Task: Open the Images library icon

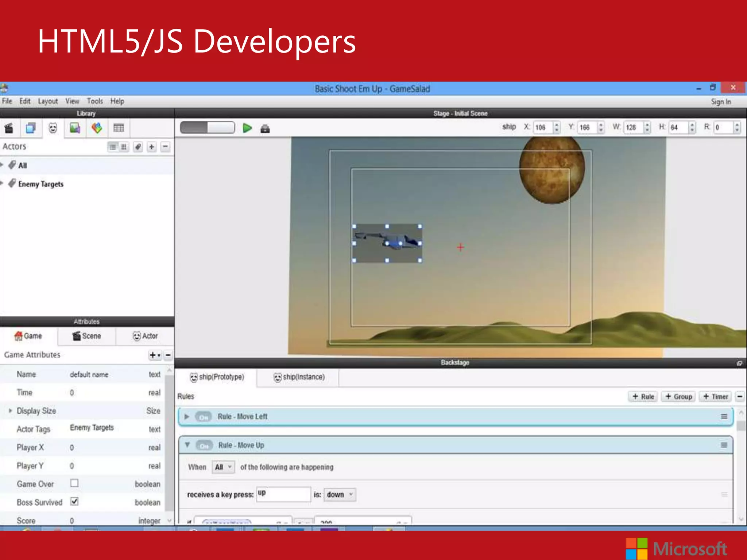Action: click(x=75, y=128)
